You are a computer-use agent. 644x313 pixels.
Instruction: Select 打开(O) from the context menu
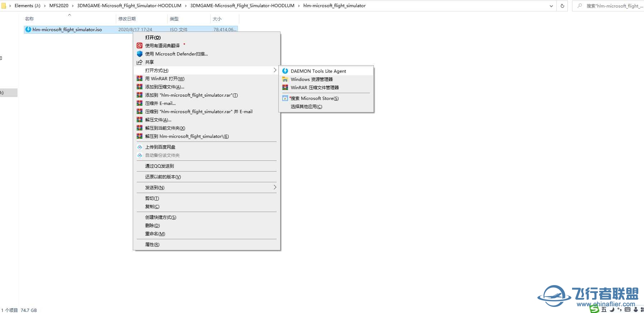(x=206, y=37)
